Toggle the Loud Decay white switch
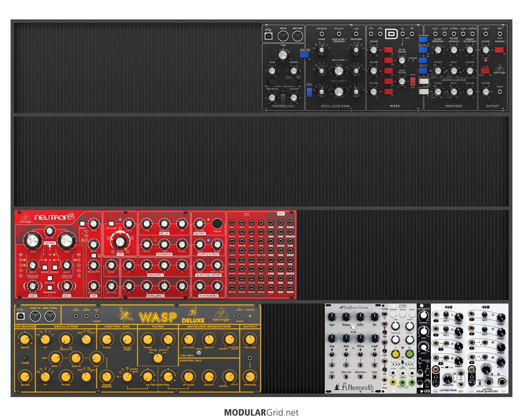Image resolution: width=523 pixels, height=420 pixels. (423, 92)
